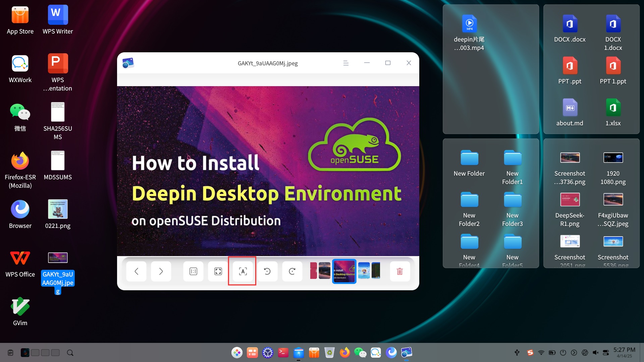Open image viewer icon in dock

point(407,353)
